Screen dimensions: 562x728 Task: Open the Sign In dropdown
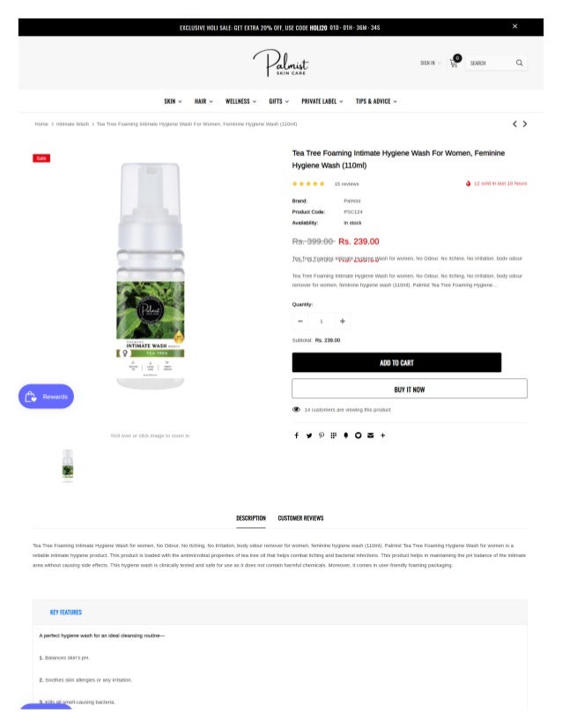click(430, 63)
